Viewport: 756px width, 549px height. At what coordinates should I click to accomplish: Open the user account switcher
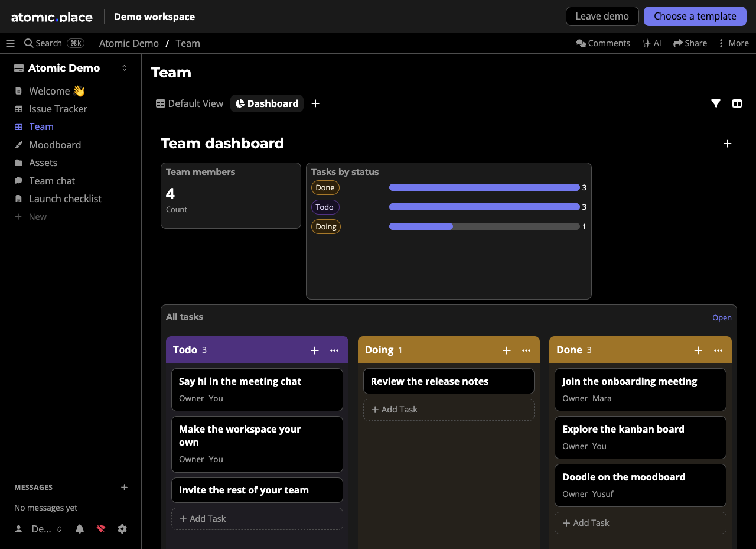38,529
